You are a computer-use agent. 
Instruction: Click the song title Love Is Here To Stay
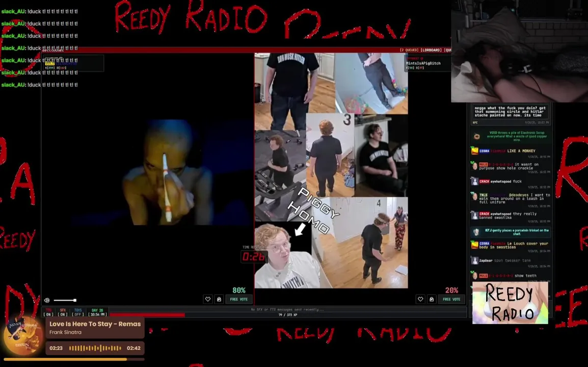pos(95,324)
